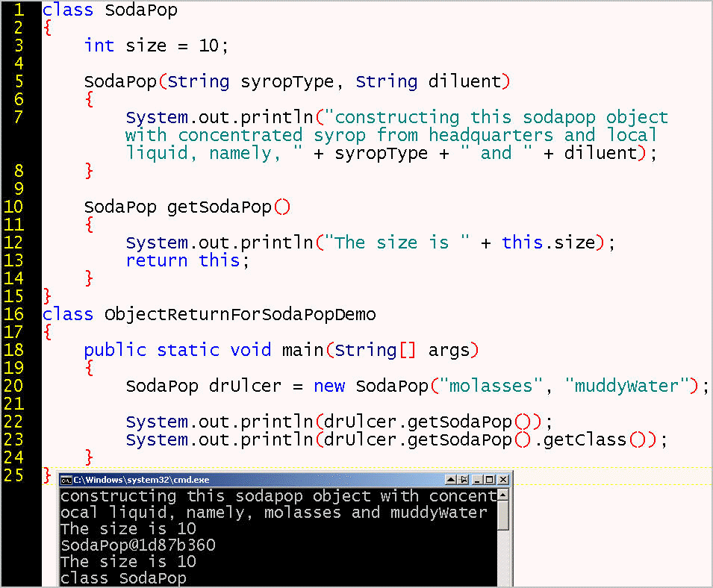713x588 pixels.
Task: Click line number 25 in the gutter
Action: [x=13, y=475]
